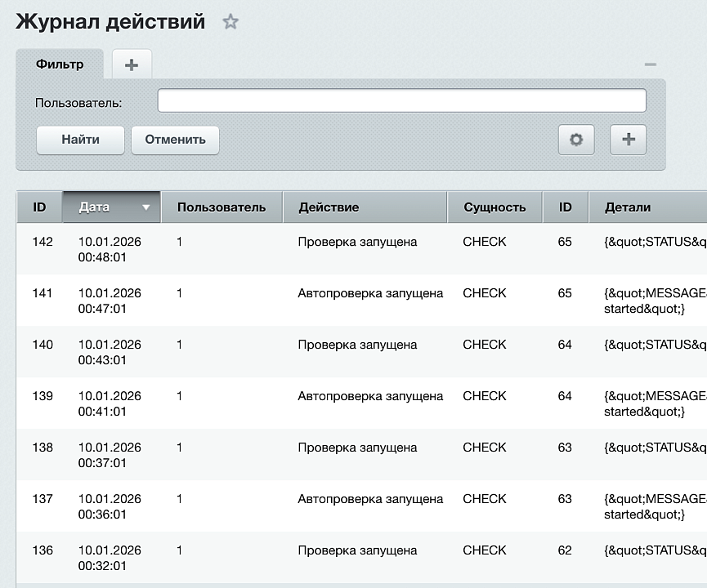
Task: Click the Найти button
Action: [80, 140]
